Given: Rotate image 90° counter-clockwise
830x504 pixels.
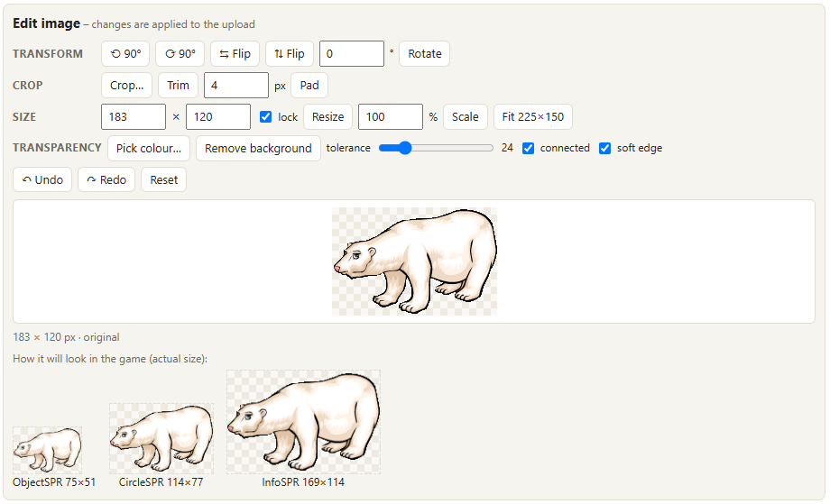Looking at the screenshot, I should point(125,53).
